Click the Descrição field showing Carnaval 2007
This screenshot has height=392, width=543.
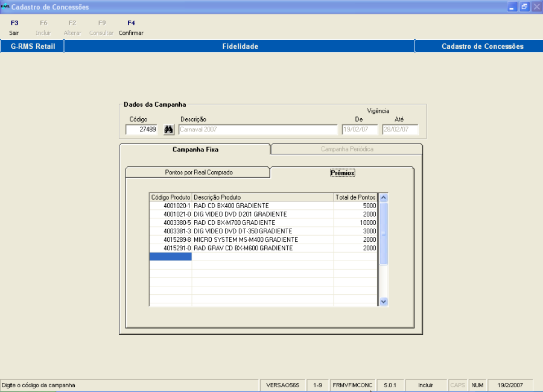tap(258, 130)
